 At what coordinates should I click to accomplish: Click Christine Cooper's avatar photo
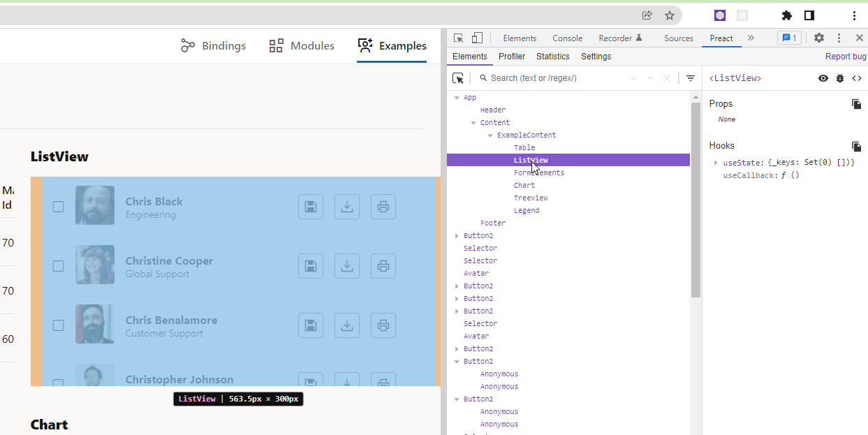95,265
